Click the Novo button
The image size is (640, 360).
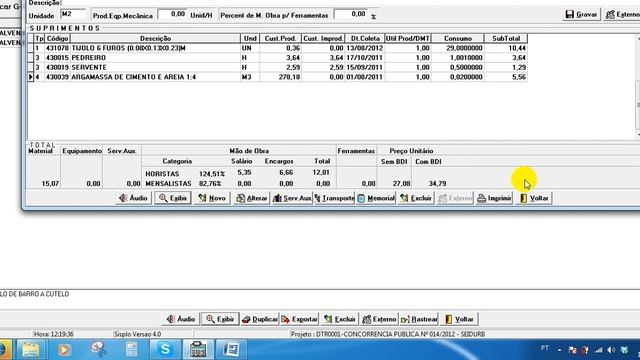coord(212,198)
